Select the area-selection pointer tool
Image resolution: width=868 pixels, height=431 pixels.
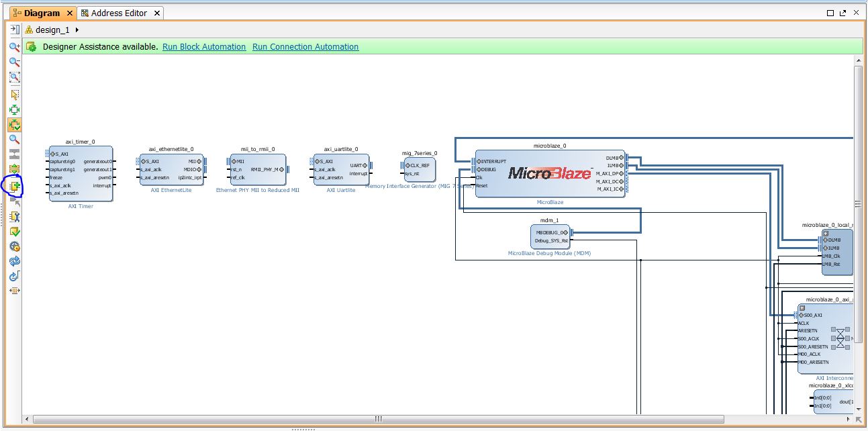coord(14,95)
